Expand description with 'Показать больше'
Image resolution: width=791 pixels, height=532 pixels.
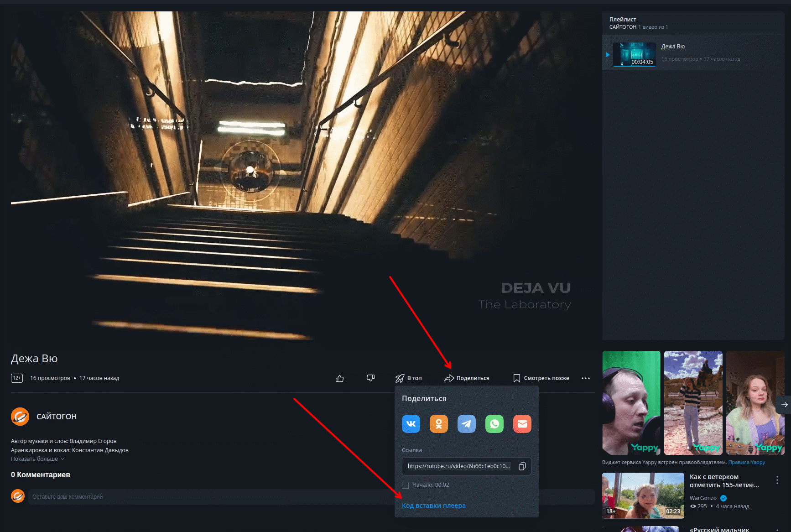(x=37, y=459)
